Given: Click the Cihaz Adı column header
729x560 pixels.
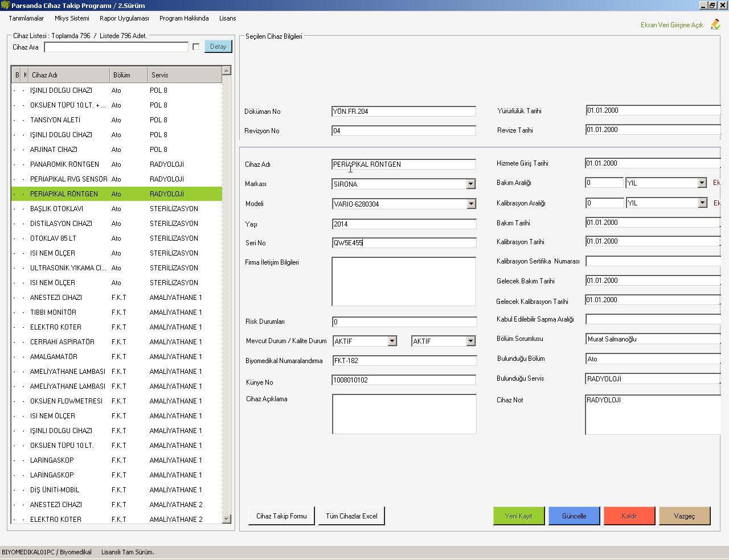Looking at the screenshot, I should click(68, 75).
